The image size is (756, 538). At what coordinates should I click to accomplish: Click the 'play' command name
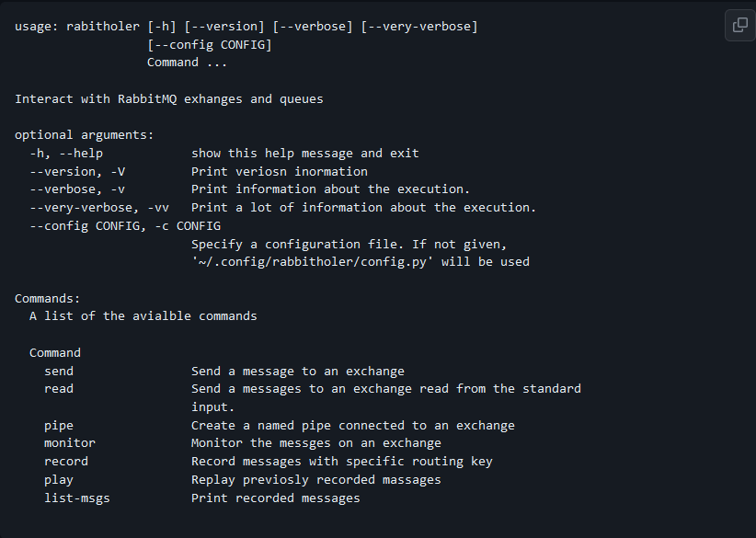[59, 480]
